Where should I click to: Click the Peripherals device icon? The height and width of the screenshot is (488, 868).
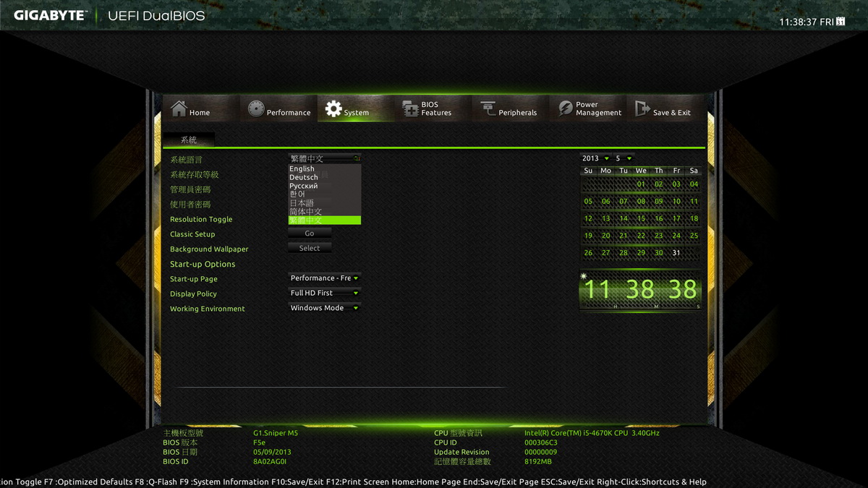click(488, 108)
